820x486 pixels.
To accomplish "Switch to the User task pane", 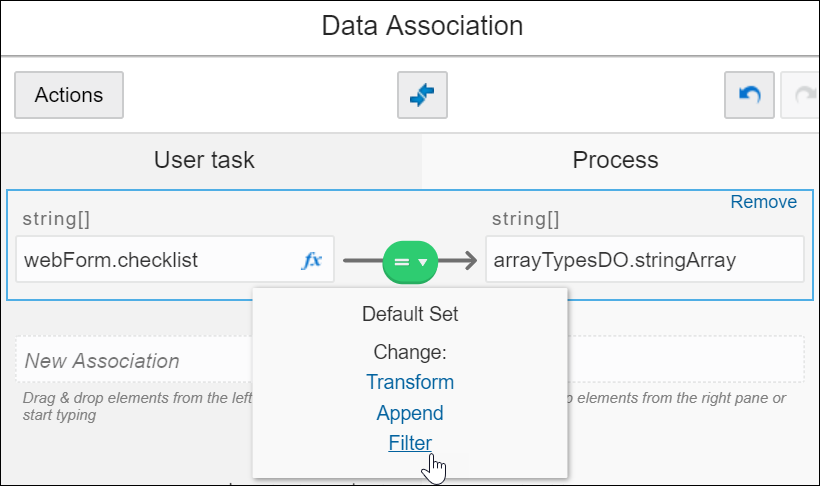I will tap(204, 160).
